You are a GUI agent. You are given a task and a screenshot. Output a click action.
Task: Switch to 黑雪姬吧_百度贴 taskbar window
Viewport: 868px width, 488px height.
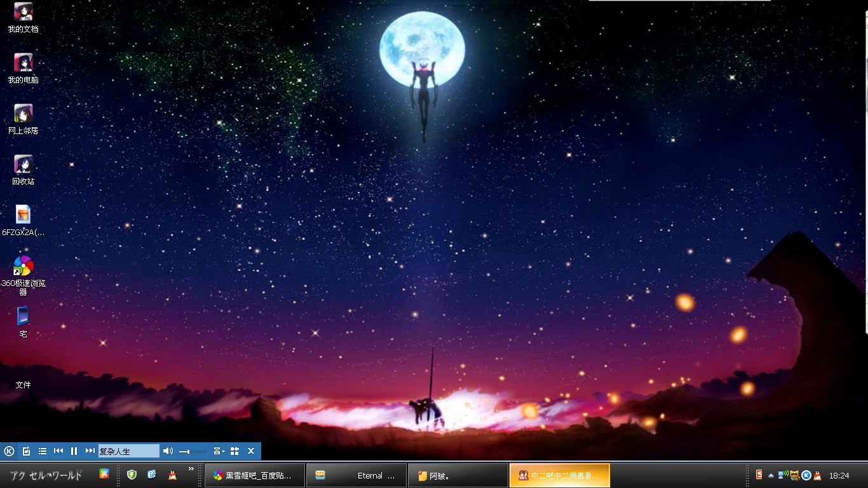click(254, 475)
